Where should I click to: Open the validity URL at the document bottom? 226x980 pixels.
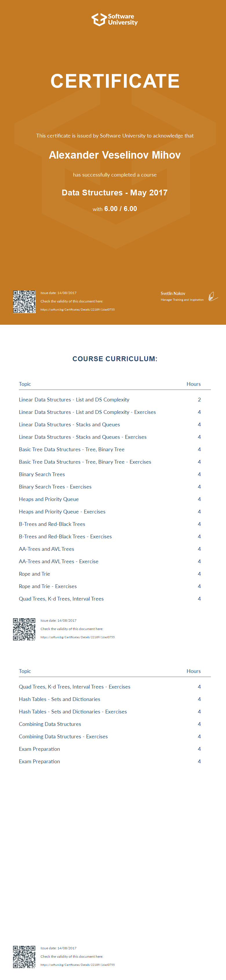[77, 965]
